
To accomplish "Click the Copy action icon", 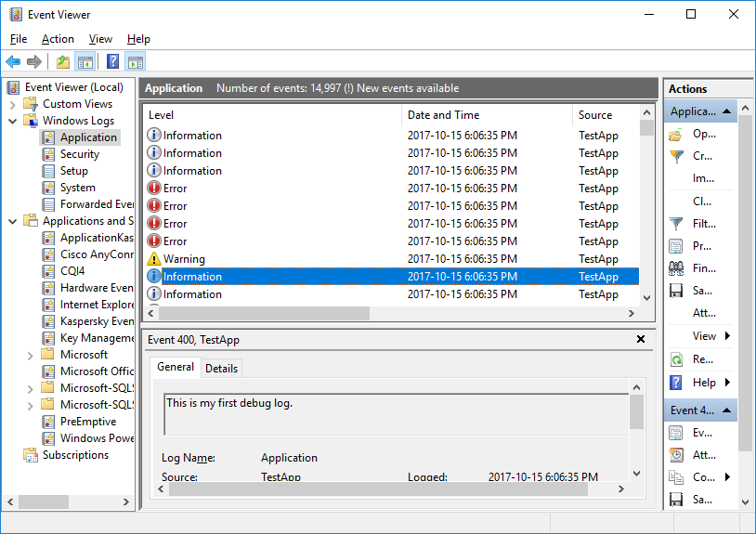I will (676, 477).
